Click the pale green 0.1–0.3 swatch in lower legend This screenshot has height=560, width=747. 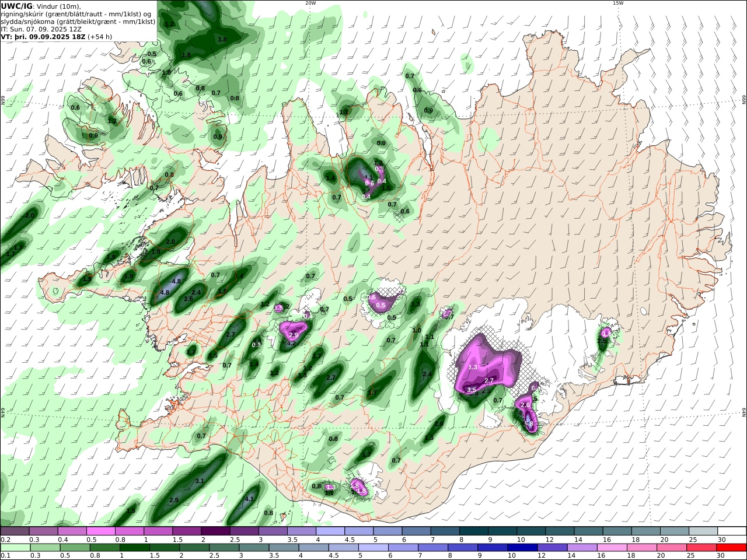[16, 547]
